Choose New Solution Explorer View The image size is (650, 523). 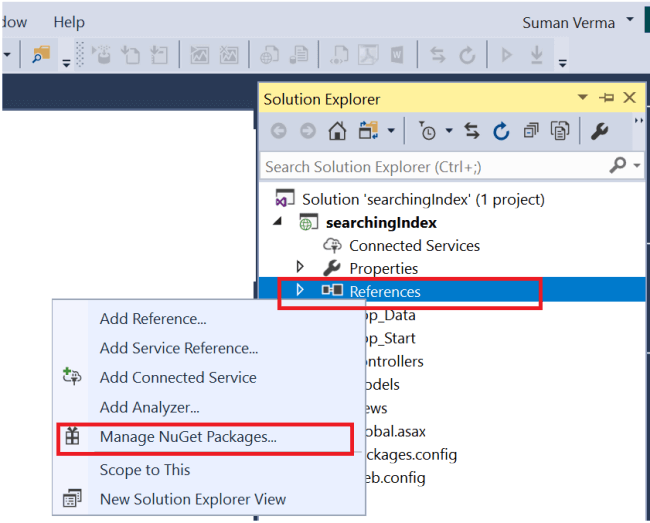(x=193, y=499)
